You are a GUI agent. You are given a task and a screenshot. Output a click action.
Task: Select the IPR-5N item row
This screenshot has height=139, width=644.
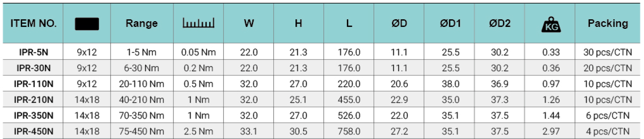tap(322, 52)
